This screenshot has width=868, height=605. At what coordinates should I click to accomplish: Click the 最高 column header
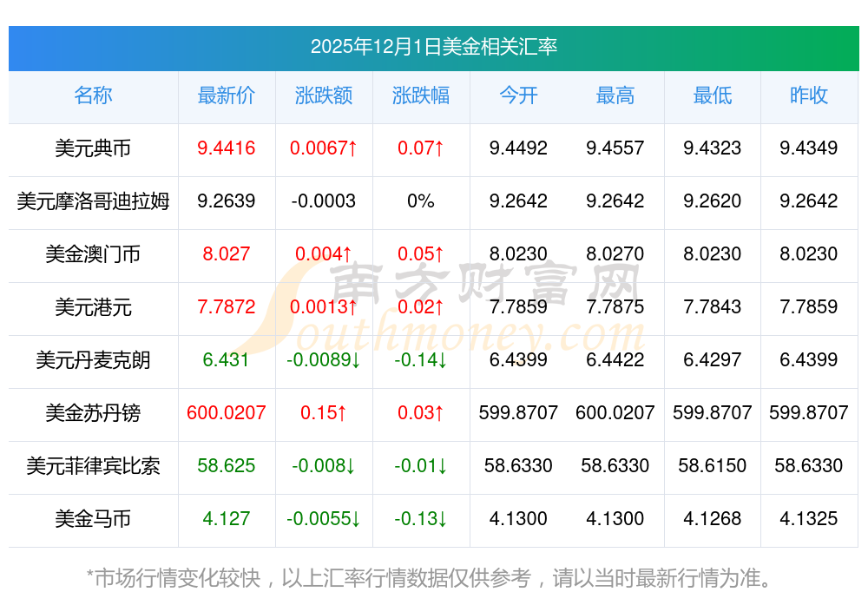(615, 95)
